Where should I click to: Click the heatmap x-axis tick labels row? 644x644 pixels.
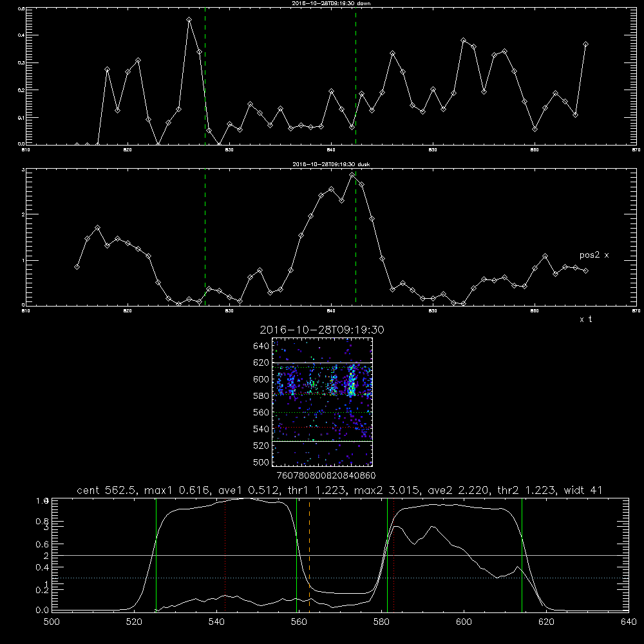pos(326,476)
